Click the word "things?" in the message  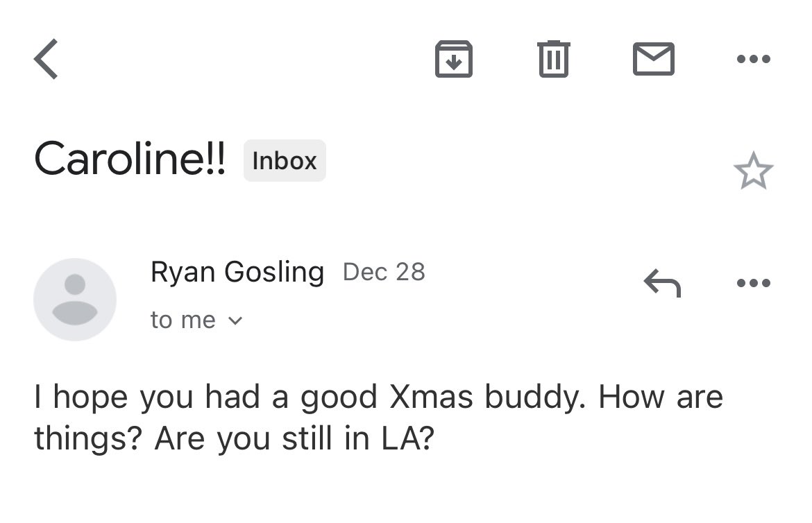pos(87,439)
